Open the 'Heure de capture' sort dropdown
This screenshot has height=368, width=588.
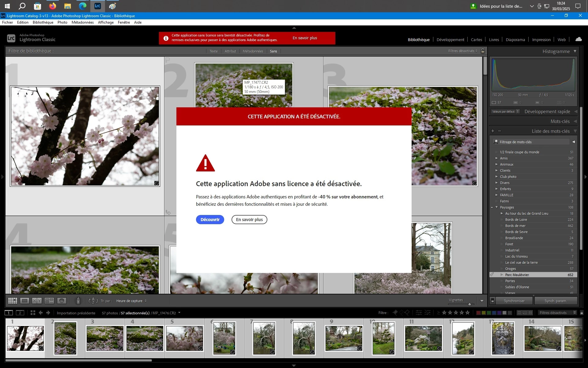(131, 301)
